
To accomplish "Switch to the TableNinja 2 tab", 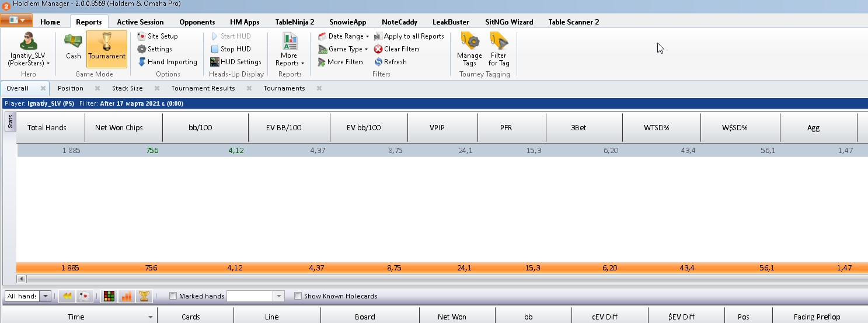I will tap(295, 22).
